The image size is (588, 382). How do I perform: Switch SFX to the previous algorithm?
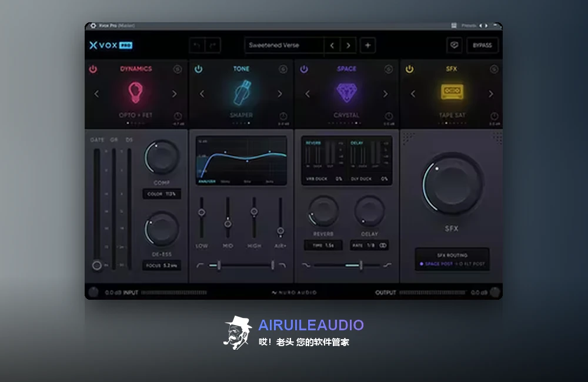click(413, 93)
